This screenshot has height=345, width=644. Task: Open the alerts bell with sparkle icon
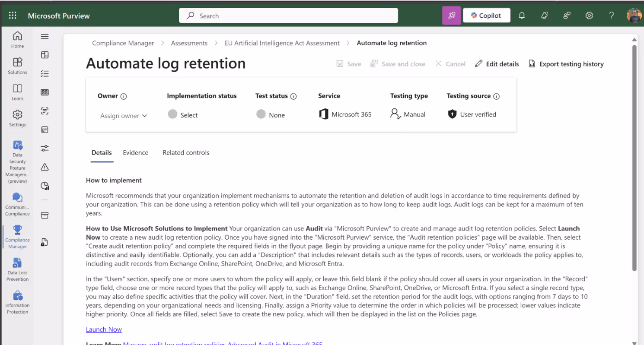click(x=545, y=16)
